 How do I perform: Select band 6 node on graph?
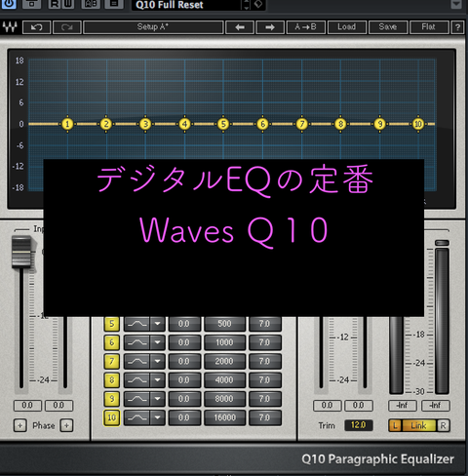point(262,124)
